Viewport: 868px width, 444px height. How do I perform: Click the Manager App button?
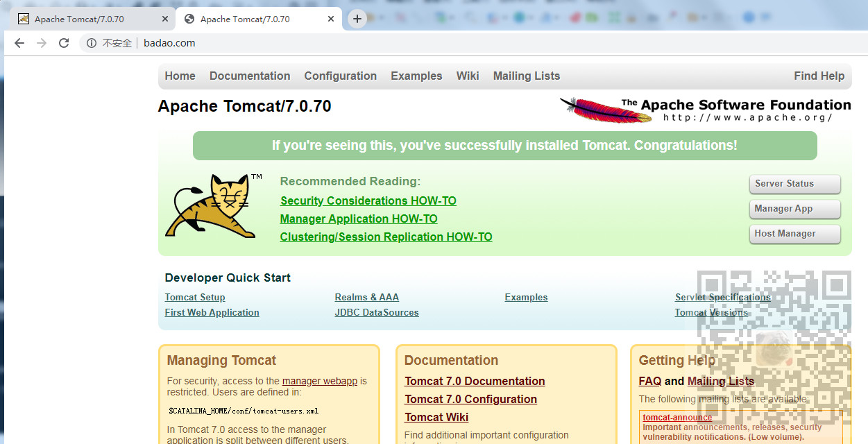click(x=794, y=209)
